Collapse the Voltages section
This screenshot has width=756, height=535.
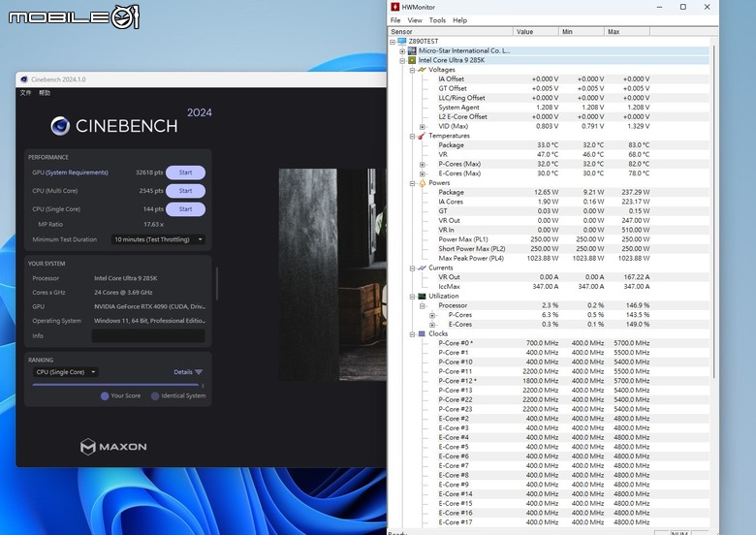[412, 71]
